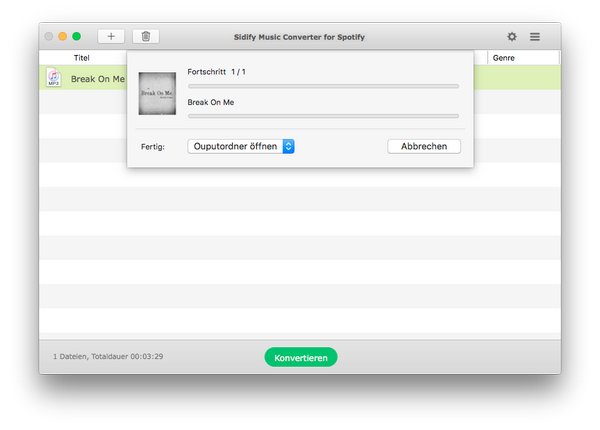This screenshot has width=600, height=430.
Task: Open the Ouputordner öffnen dropdown
Action: 241,146
